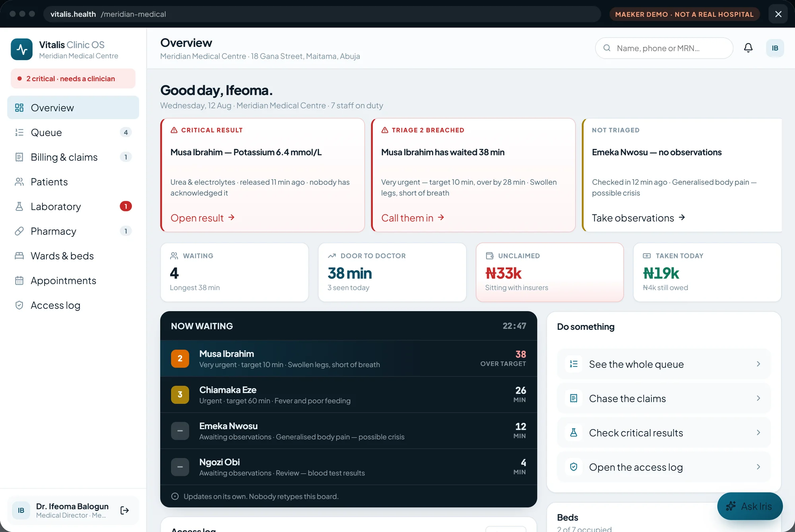Expand Open the access log chevron
The width and height of the screenshot is (795, 532).
pos(758,467)
